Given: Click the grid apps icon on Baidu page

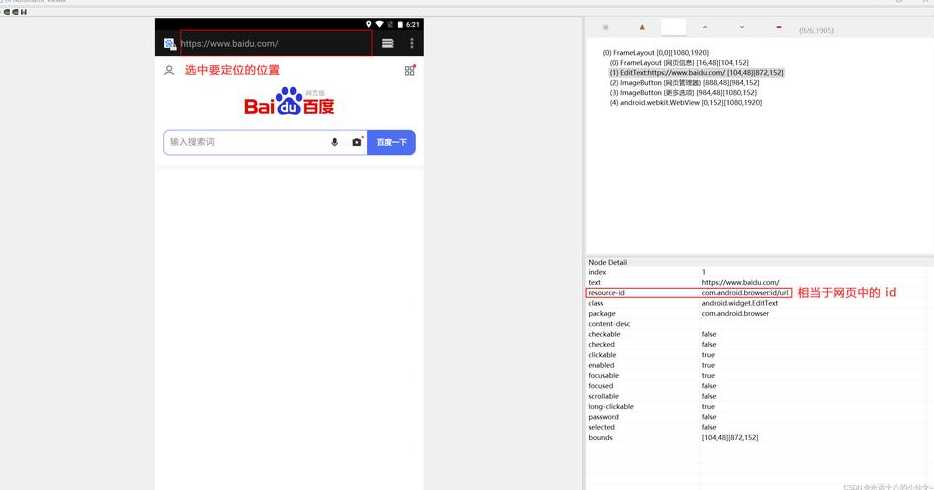Looking at the screenshot, I should [x=410, y=70].
